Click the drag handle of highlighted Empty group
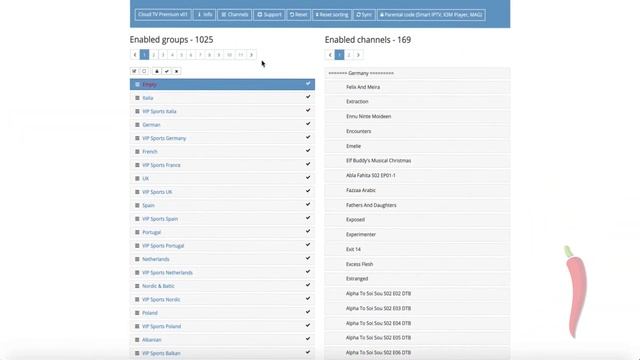The height and width of the screenshot is (360, 640). [137, 84]
